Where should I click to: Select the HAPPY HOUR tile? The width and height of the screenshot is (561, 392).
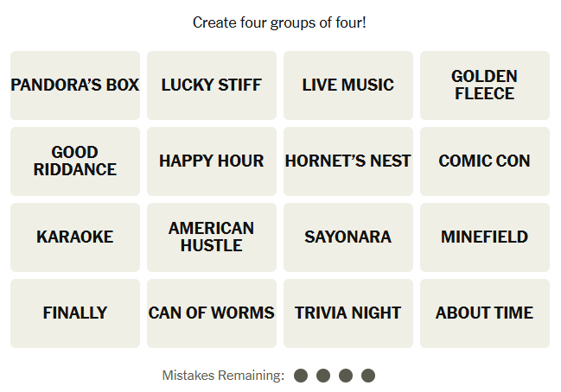tap(212, 161)
